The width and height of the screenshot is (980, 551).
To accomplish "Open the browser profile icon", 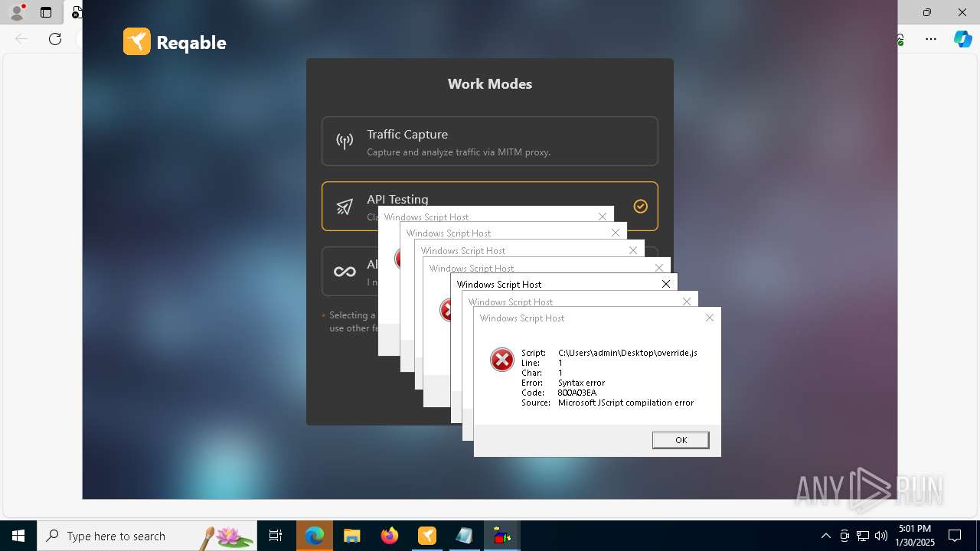I will 17,12.
